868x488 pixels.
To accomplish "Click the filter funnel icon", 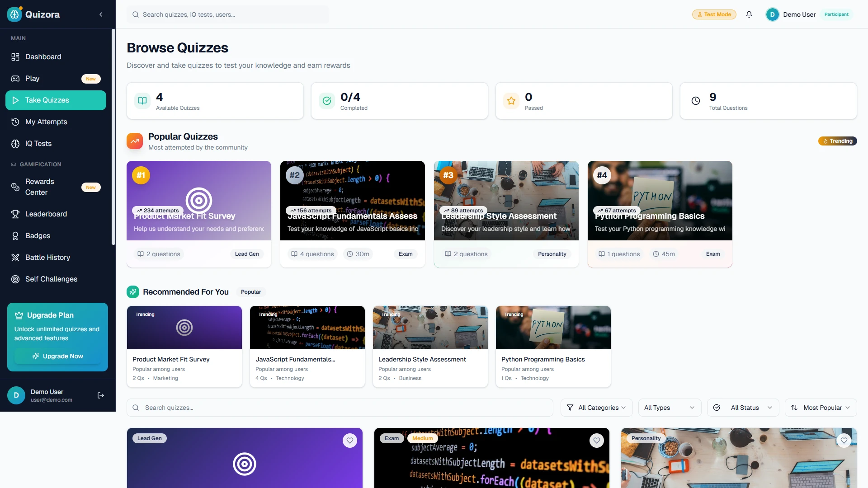I will (570, 408).
